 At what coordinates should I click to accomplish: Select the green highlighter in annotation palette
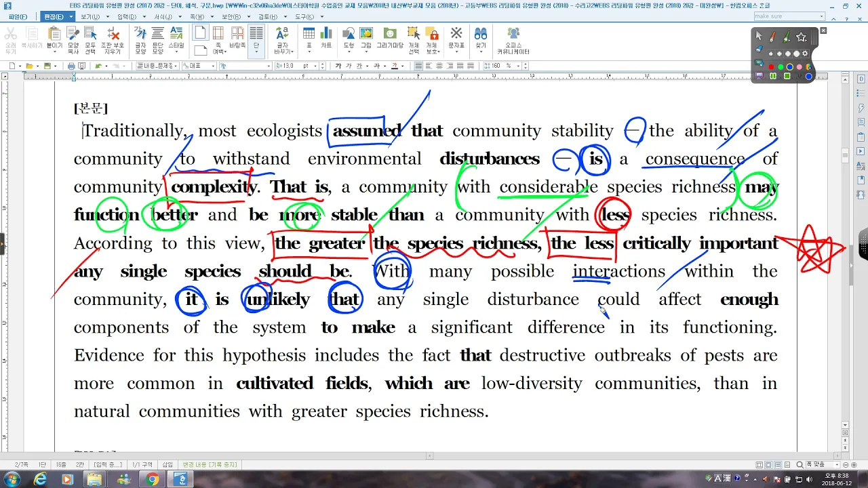point(787,37)
